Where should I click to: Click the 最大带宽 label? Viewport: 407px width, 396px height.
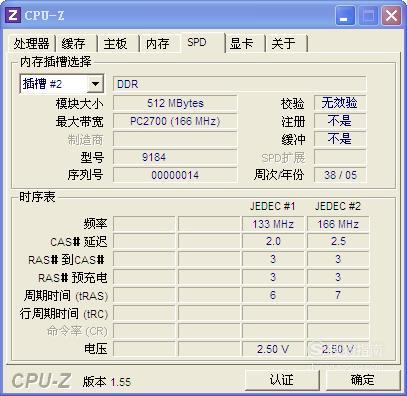click(x=79, y=122)
